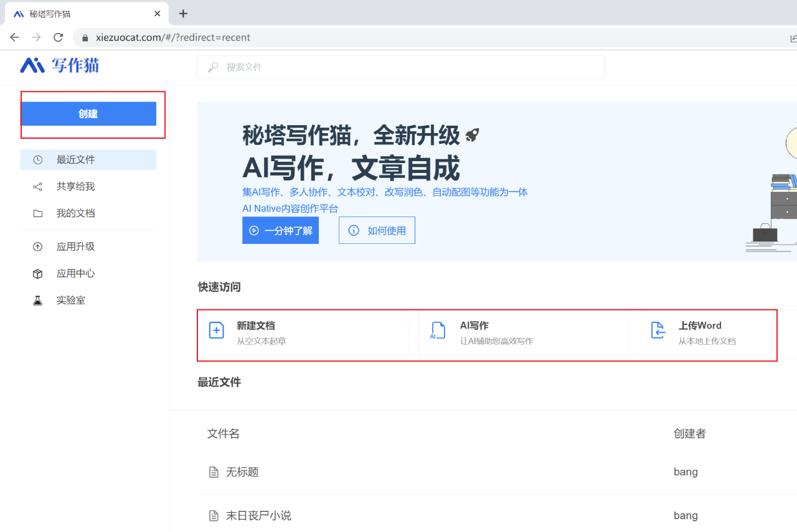Open the 末日丧尸小说 document
Image resolution: width=797 pixels, height=532 pixels.
pyautogui.click(x=258, y=515)
